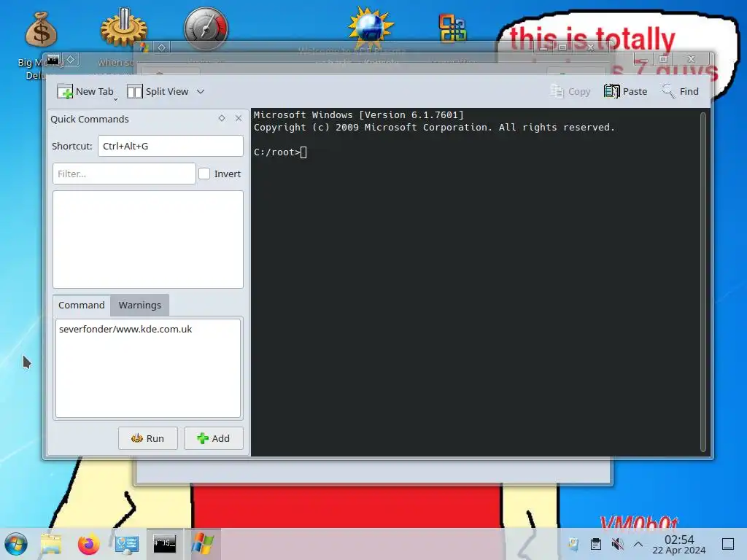Open a New Tab in Konsole

click(85, 91)
